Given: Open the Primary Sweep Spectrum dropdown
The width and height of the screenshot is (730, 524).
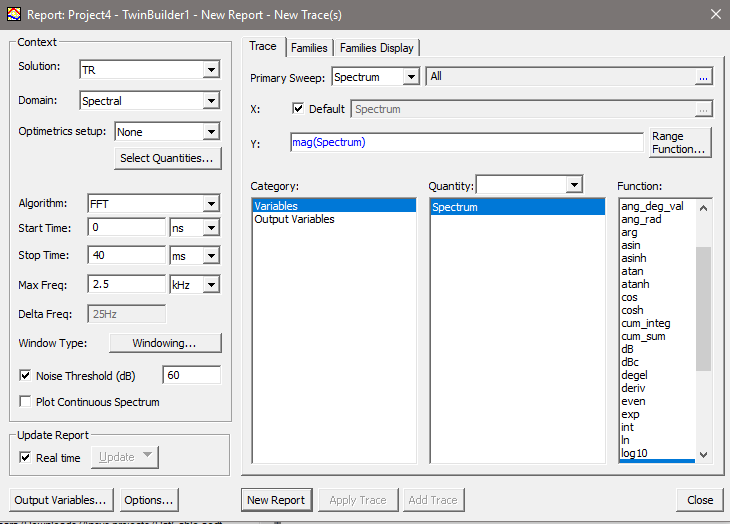Looking at the screenshot, I should [411, 77].
